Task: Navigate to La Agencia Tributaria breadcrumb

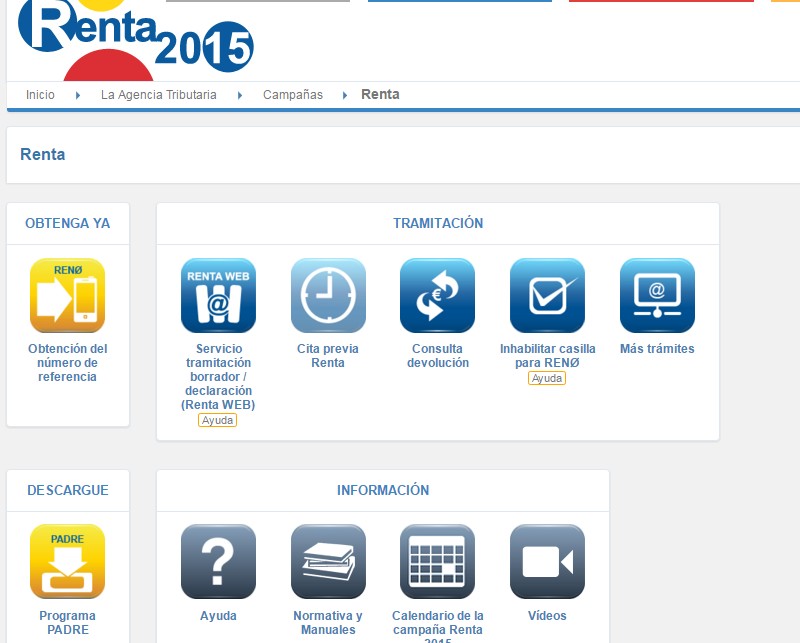Action: [158, 95]
